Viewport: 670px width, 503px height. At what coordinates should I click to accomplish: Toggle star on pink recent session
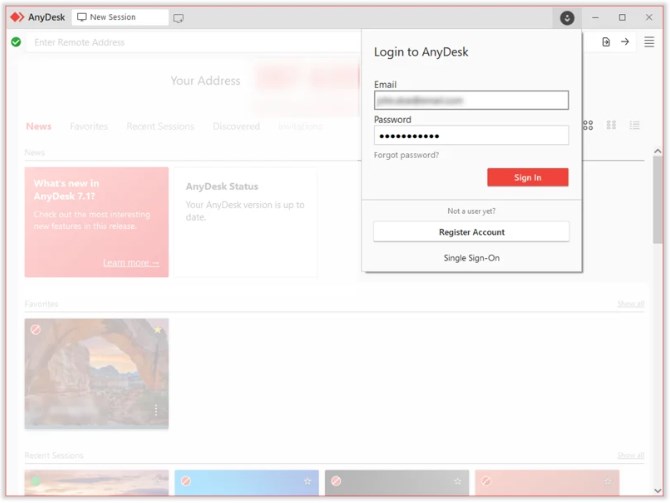pos(608,482)
